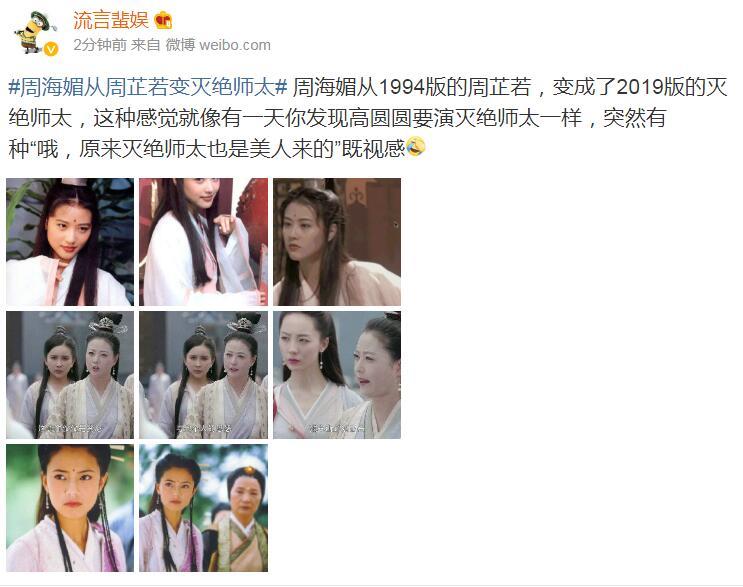Click the last line of post text 既视感

tap(207, 149)
